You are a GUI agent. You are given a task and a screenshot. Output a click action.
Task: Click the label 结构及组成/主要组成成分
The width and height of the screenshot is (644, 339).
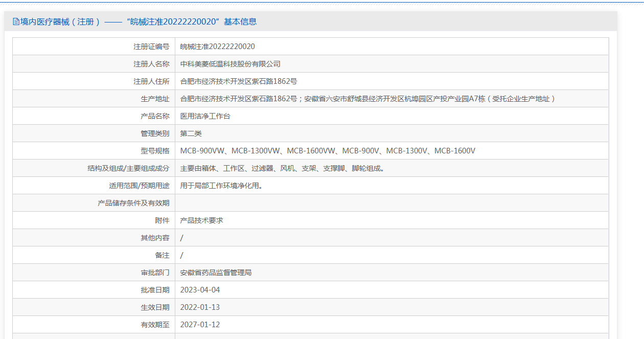click(128, 168)
